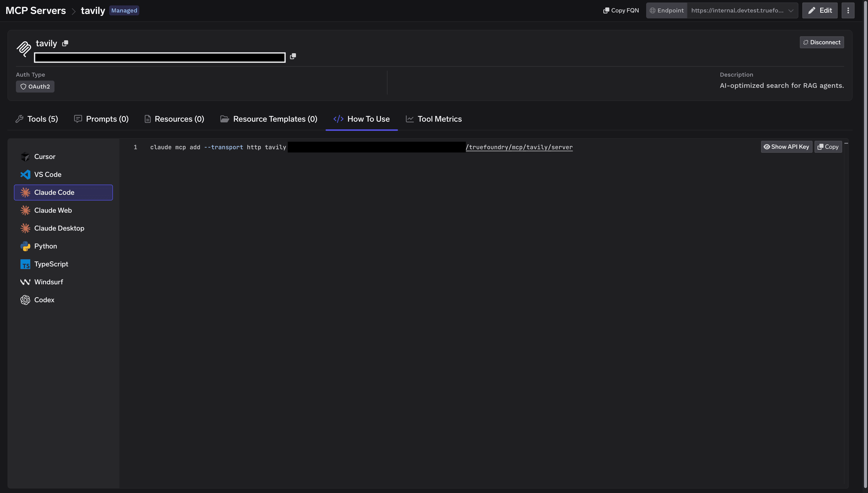Click the Endpoint label globe icon
Screen dimensions: 868x493
(x=652, y=10)
